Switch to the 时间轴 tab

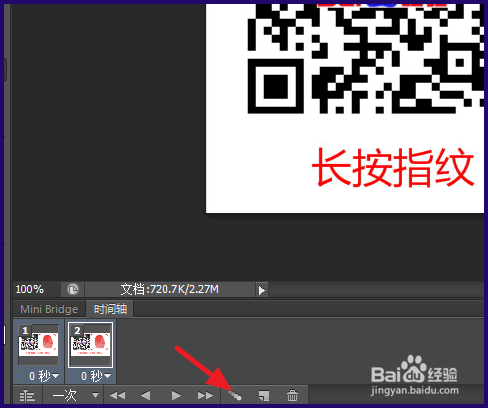[x=110, y=309]
